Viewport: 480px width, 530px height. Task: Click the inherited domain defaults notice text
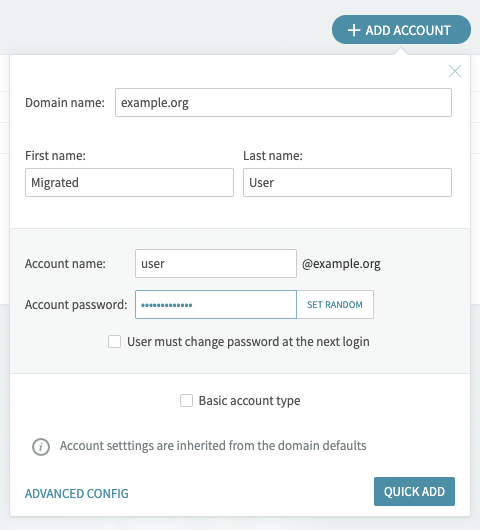213,446
